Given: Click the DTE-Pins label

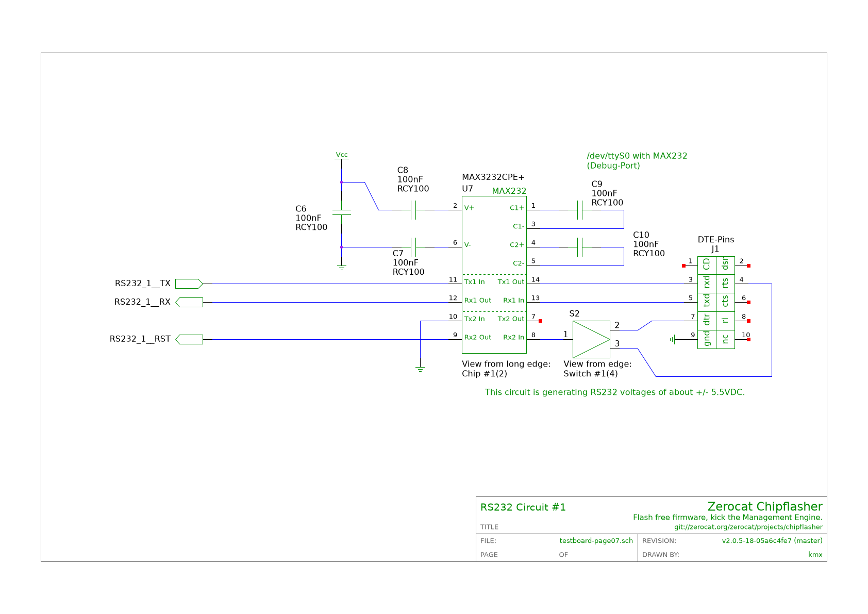Looking at the screenshot, I should click(x=716, y=240).
